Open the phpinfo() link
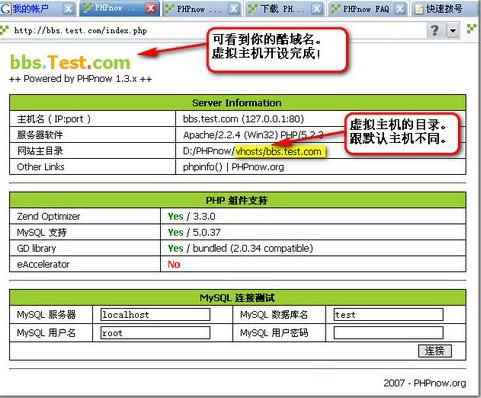 [x=202, y=167]
